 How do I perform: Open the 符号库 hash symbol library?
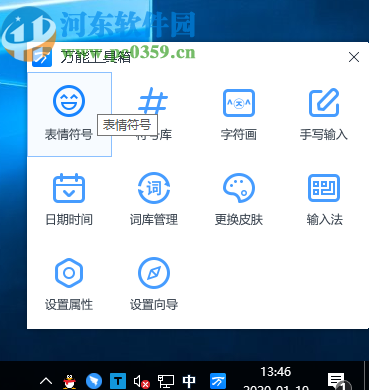(x=154, y=114)
